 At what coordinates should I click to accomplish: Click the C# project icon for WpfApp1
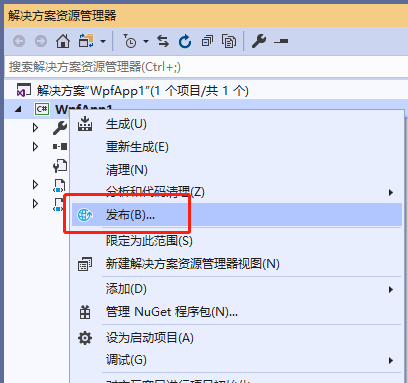pos(42,109)
